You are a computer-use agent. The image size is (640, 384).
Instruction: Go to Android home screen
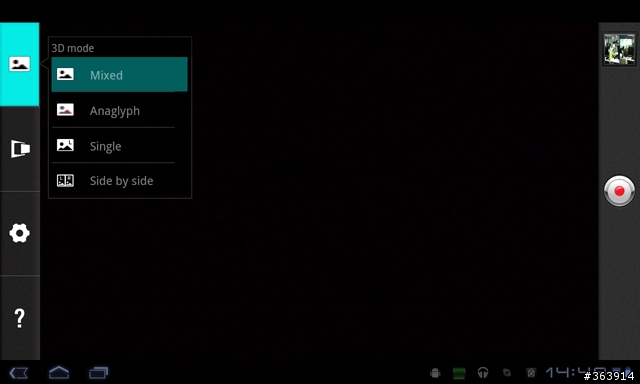[59, 373]
